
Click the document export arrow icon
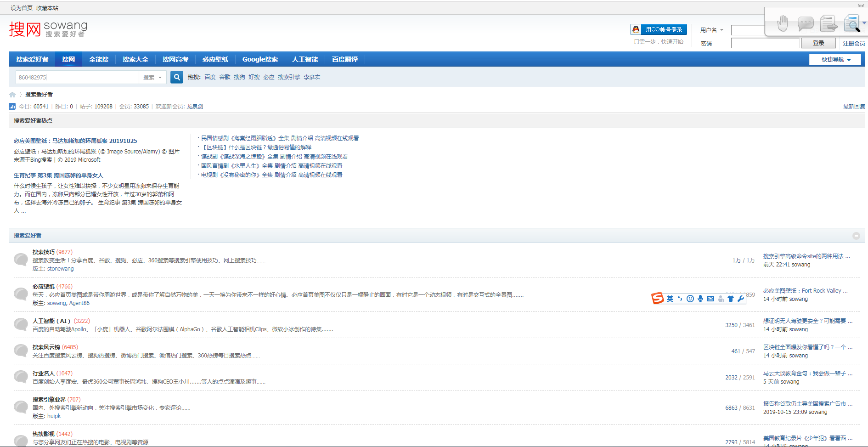[829, 23]
